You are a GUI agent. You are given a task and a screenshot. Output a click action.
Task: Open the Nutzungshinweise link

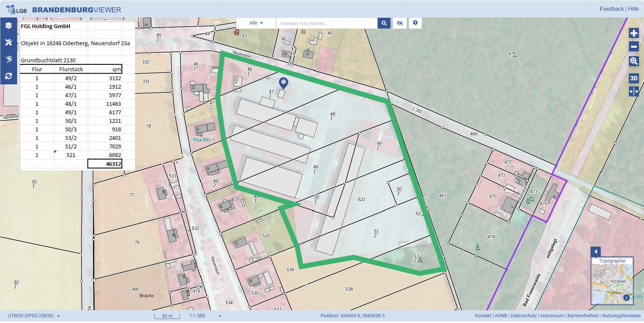coord(621,316)
